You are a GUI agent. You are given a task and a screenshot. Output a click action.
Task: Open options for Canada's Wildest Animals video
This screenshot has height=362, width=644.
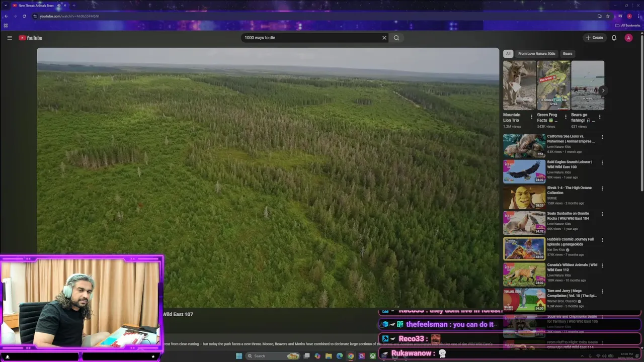(x=602, y=265)
